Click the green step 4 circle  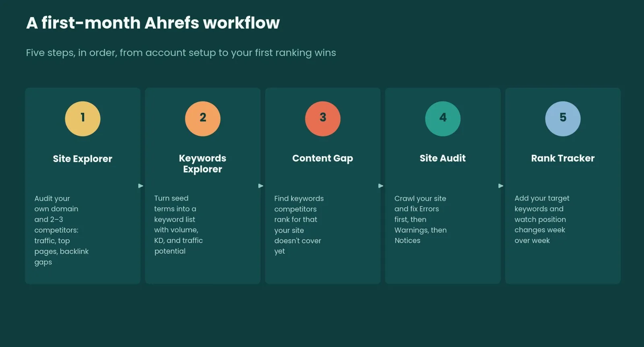[443, 119]
